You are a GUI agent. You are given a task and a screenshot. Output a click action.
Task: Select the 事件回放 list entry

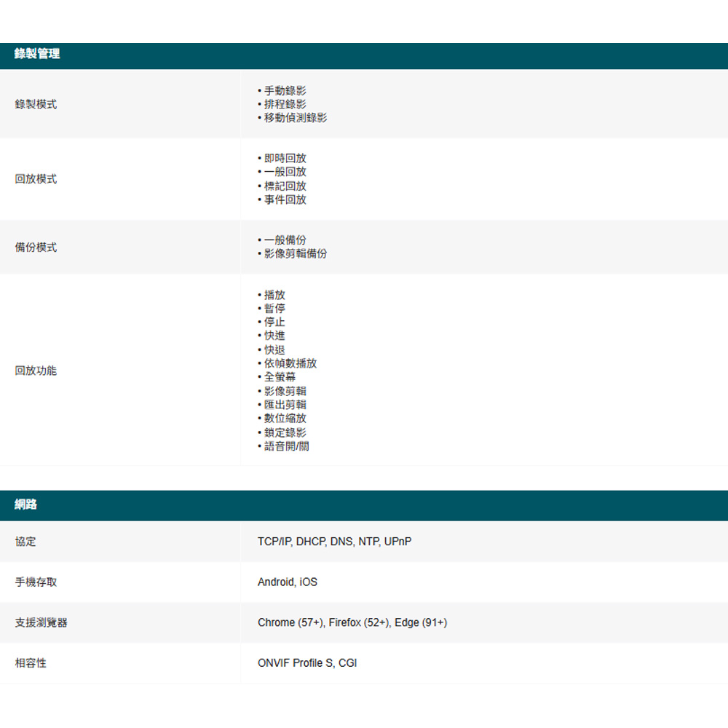(x=285, y=199)
